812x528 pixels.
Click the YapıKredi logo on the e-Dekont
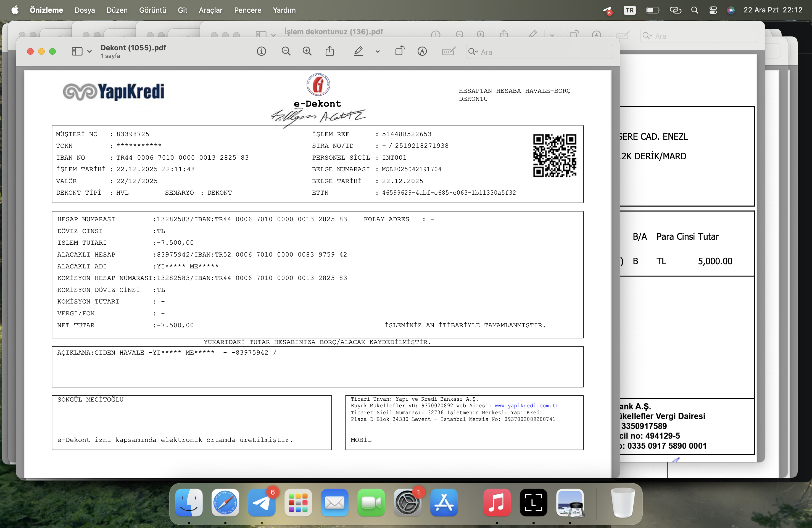(114, 91)
